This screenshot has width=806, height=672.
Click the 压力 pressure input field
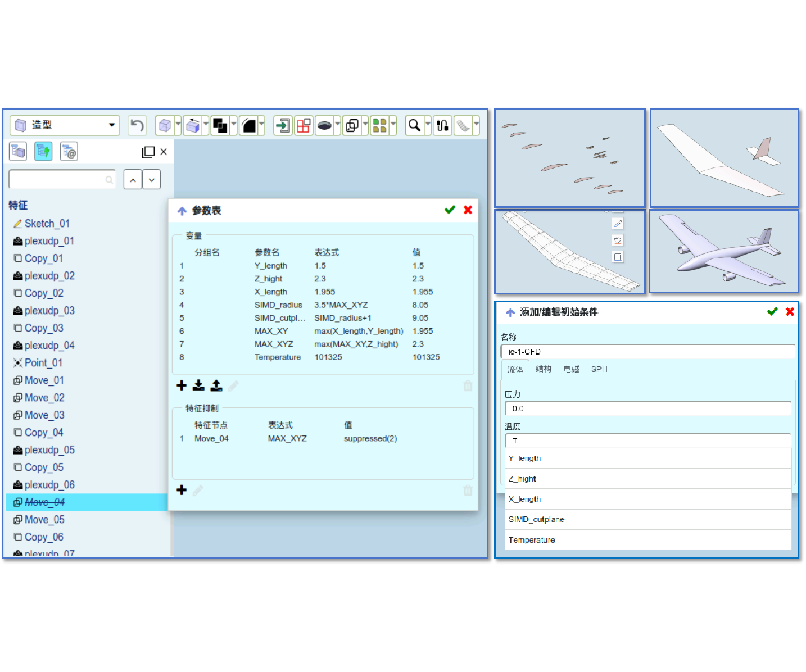tap(647, 408)
